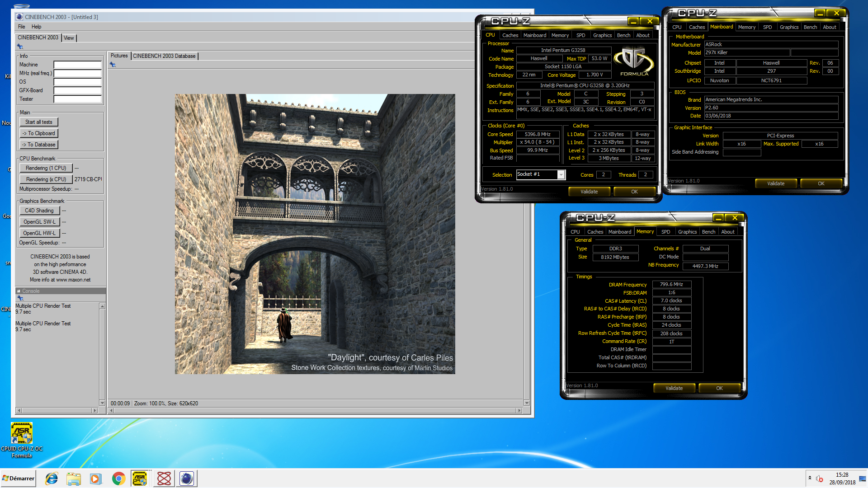
Task: Run Rendering (1 CPU) benchmark
Action: click(46, 168)
